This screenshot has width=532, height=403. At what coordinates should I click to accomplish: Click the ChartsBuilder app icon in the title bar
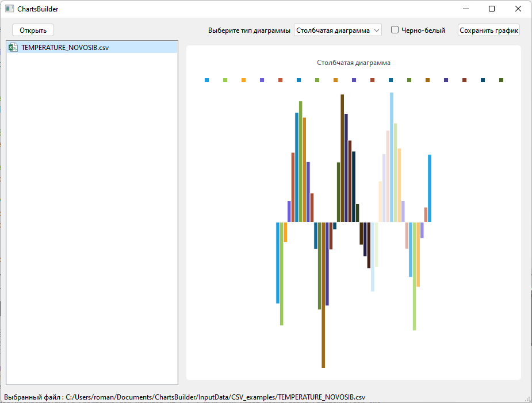(x=8, y=9)
